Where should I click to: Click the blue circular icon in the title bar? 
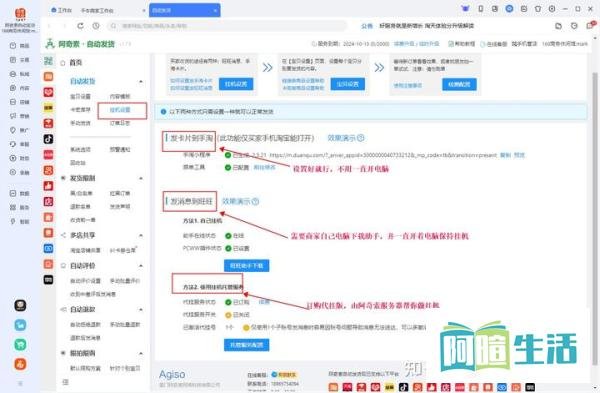509,8
